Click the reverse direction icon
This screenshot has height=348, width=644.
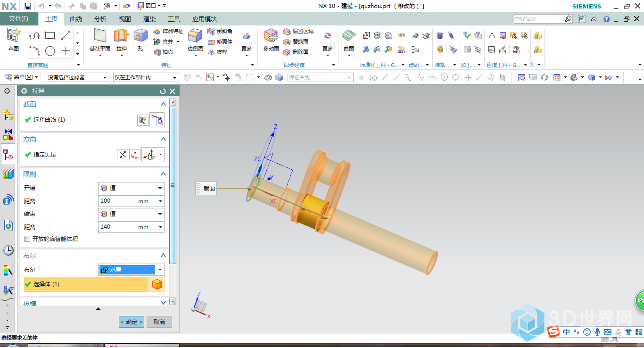click(122, 154)
